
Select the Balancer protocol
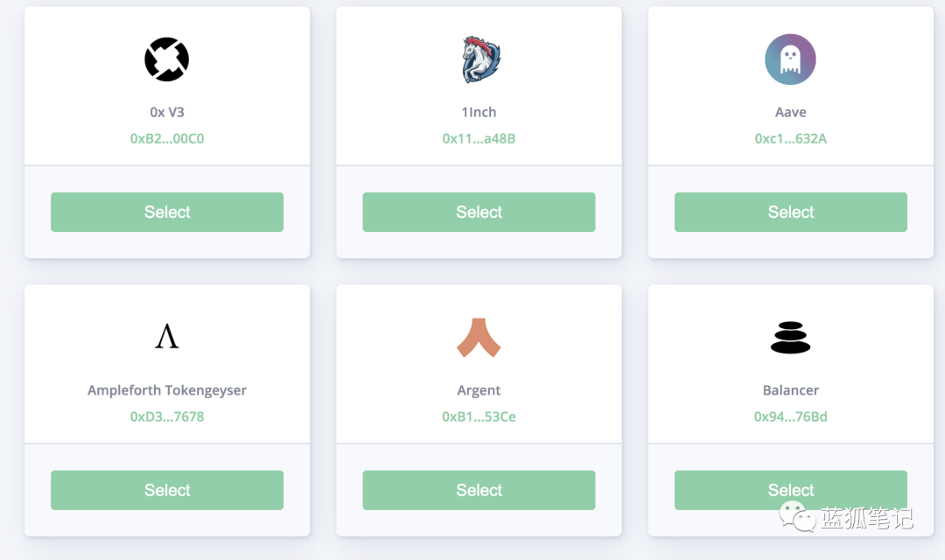click(791, 490)
